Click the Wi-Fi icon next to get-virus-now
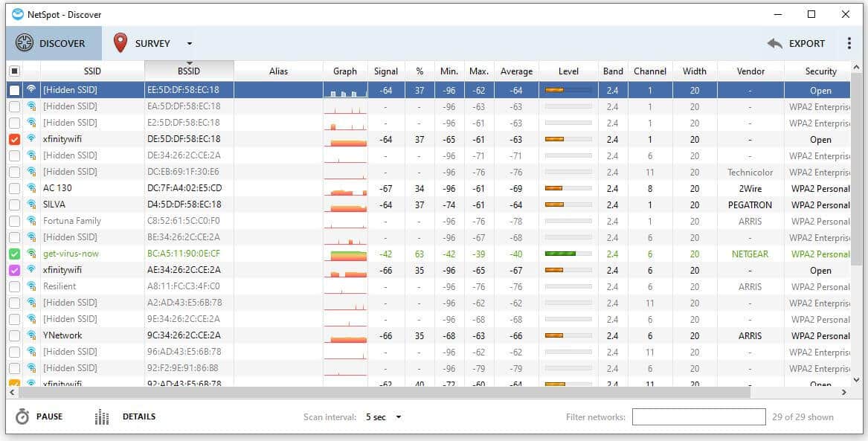The width and height of the screenshot is (868, 441). tap(31, 254)
